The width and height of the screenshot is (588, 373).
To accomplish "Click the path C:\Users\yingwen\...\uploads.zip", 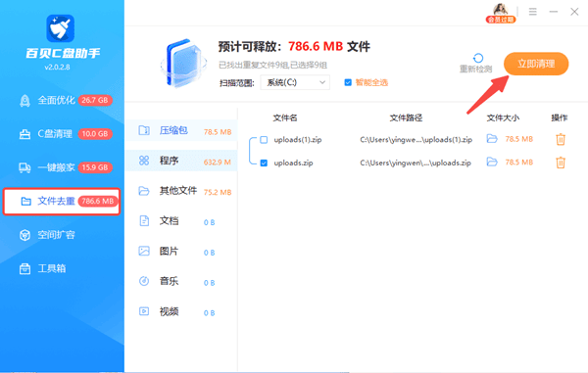I will coord(416,163).
